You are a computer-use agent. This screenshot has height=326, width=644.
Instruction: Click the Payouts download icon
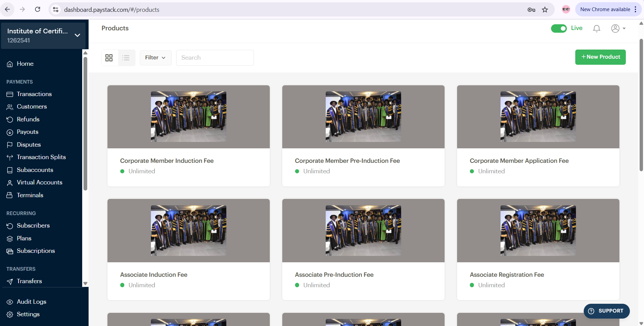[10, 132]
